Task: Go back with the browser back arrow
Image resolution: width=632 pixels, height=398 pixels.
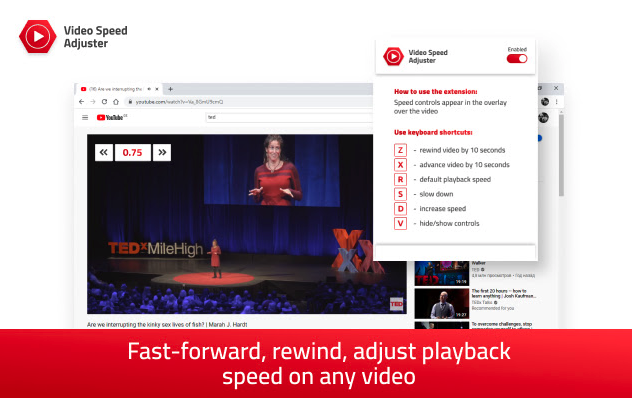Action: (x=82, y=102)
